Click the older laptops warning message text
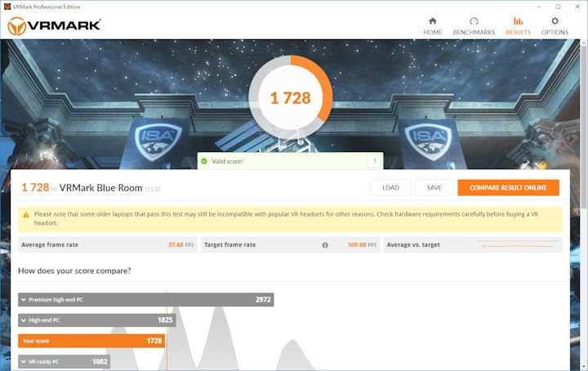 pos(286,218)
